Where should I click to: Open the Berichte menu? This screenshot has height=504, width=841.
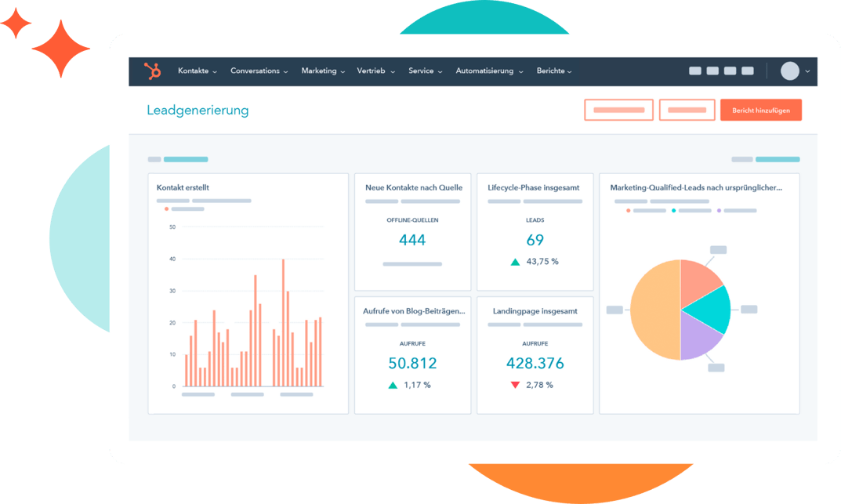click(553, 71)
